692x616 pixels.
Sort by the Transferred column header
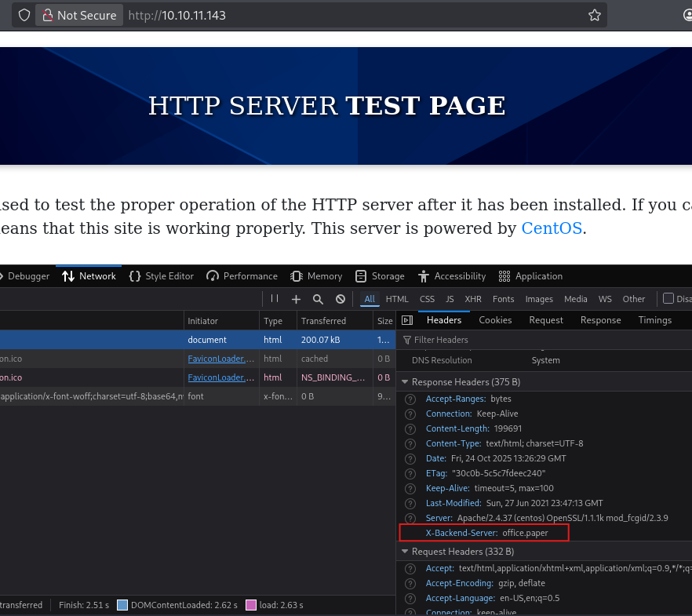click(x=335, y=321)
